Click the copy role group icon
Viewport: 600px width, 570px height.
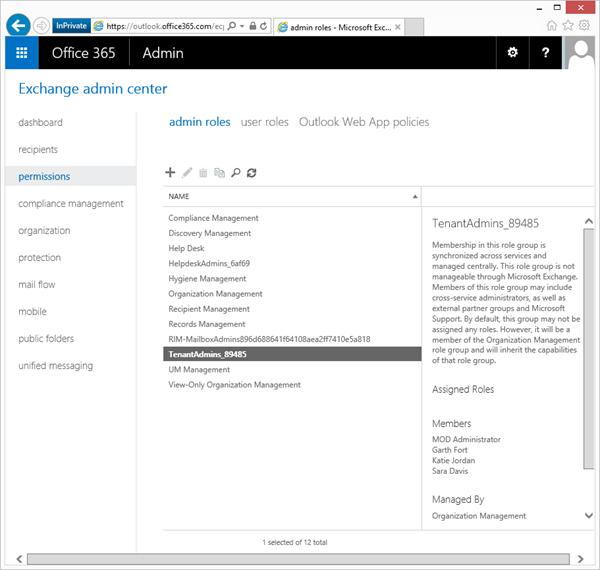[x=219, y=173]
